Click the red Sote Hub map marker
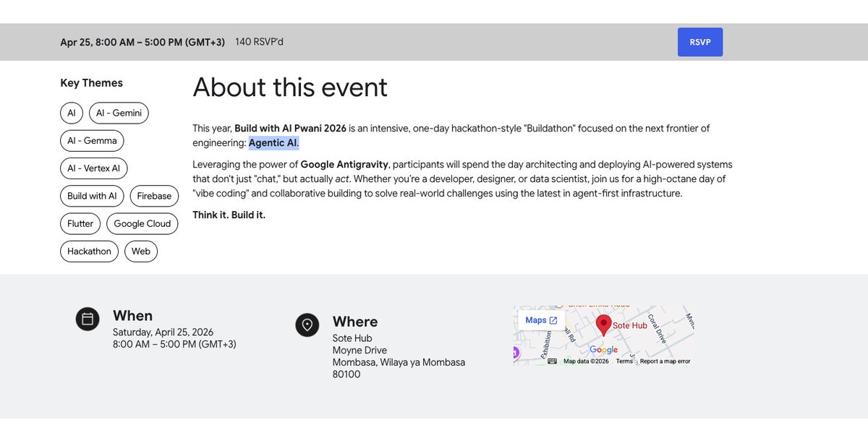Image resolution: width=868 pixels, height=430 pixels. point(603,326)
